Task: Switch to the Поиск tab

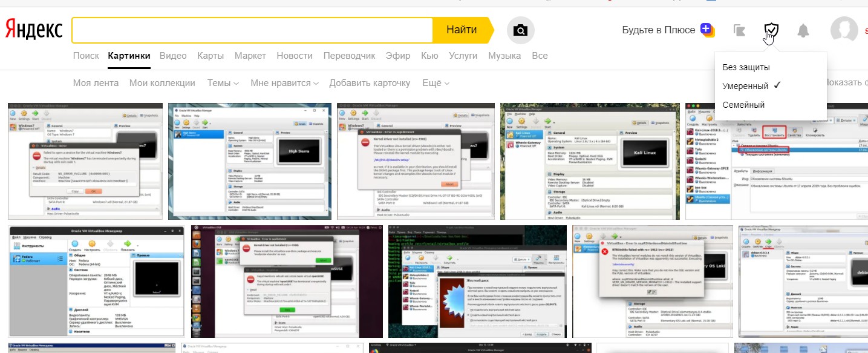Action: click(x=86, y=56)
